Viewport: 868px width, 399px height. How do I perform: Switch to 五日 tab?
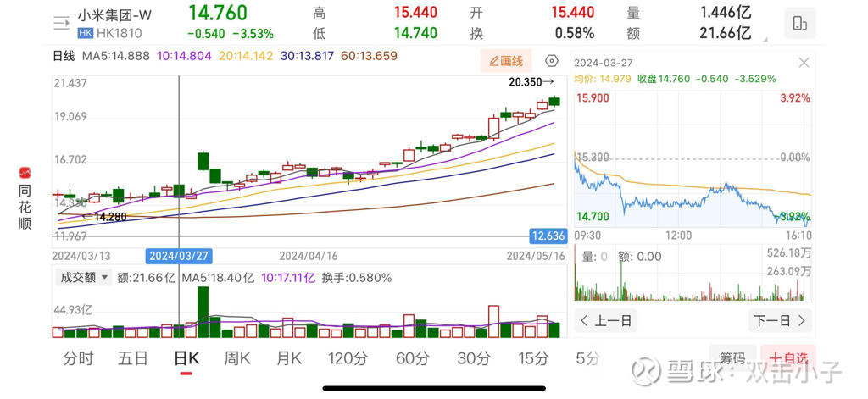[133, 358]
